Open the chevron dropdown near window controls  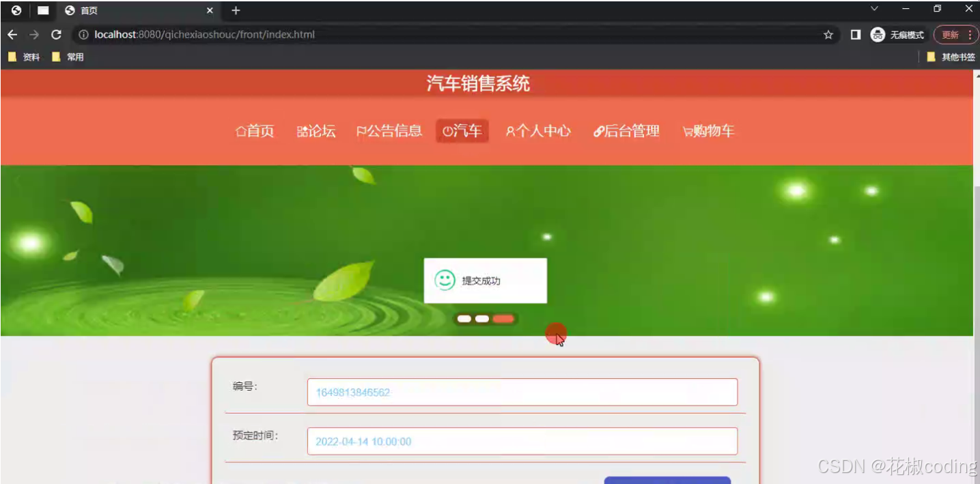[874, 8]
